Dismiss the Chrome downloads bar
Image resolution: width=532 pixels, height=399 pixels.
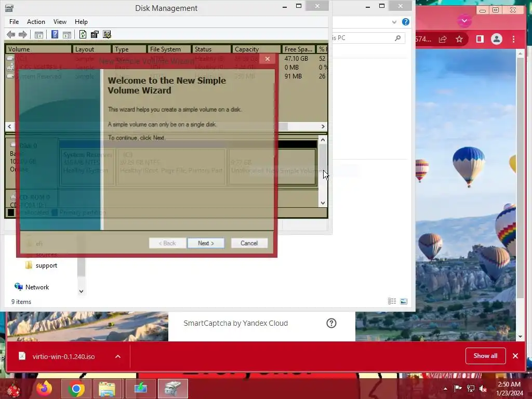[x=515, y=355]
